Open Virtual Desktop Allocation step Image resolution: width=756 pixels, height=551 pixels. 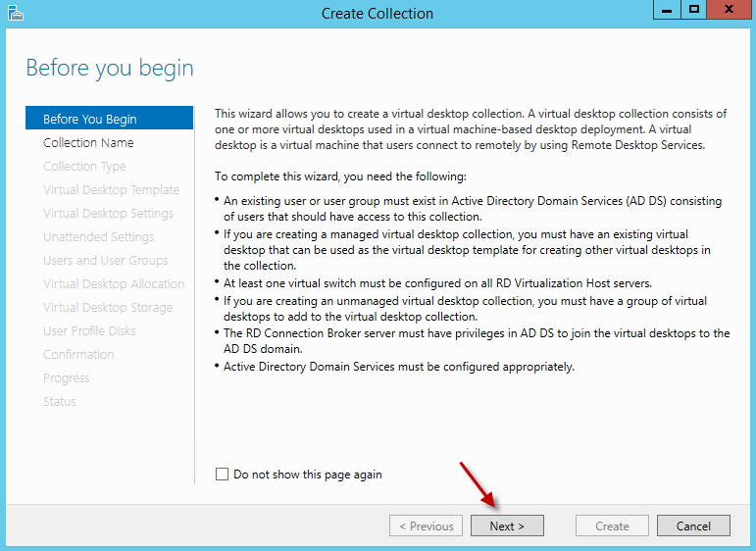pyautogui.click(x=114, y=283)
